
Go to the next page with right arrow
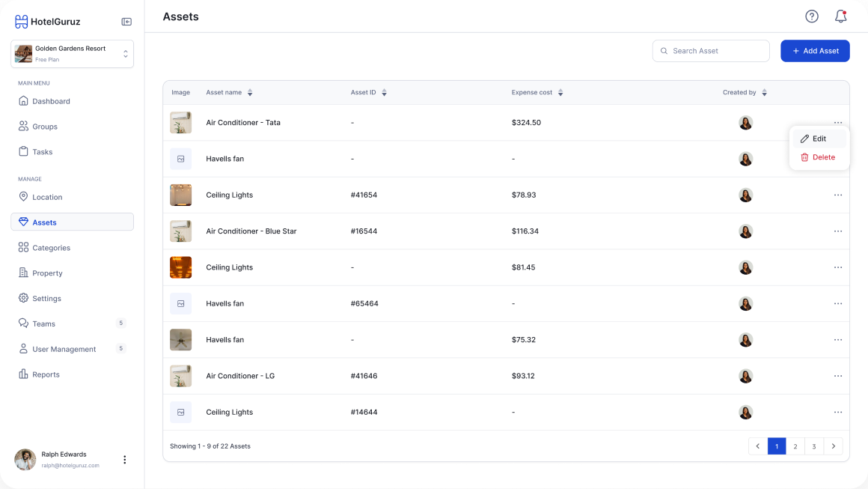(x=834, y=446)
